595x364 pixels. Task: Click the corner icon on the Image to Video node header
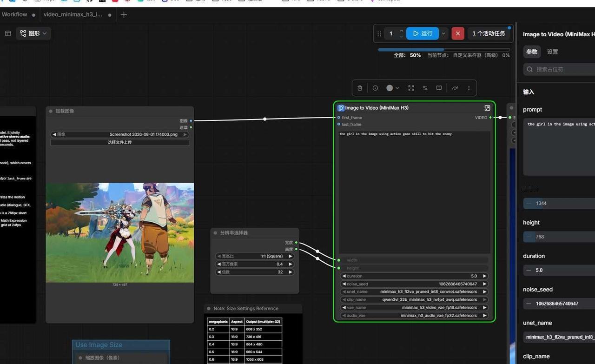[x=487, y=108]
